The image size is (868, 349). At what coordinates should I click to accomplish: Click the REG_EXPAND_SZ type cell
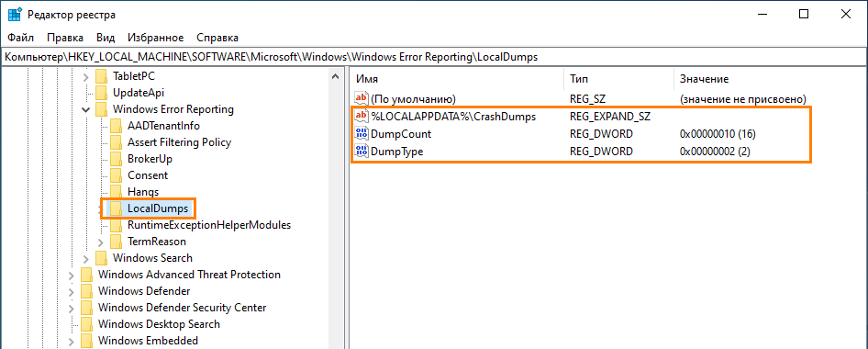[x=609, y=117]
